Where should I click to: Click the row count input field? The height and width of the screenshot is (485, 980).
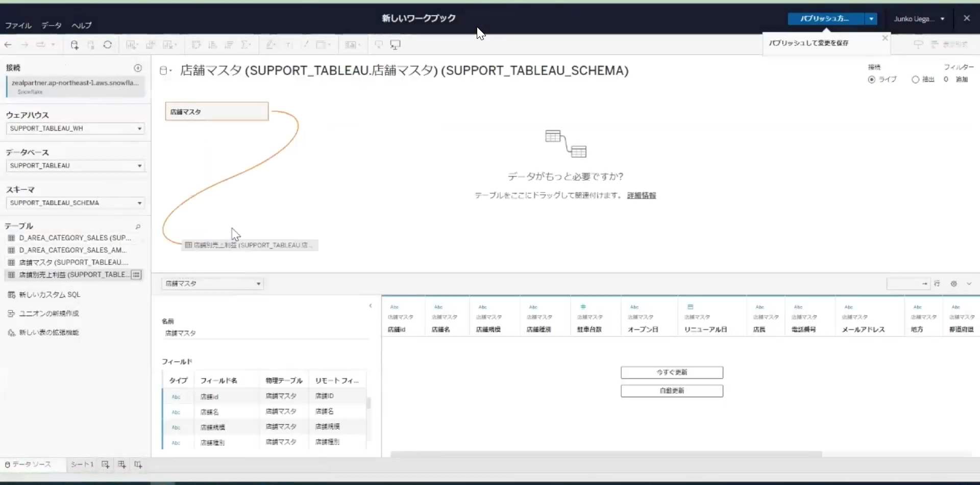click(x=908, y=283)
